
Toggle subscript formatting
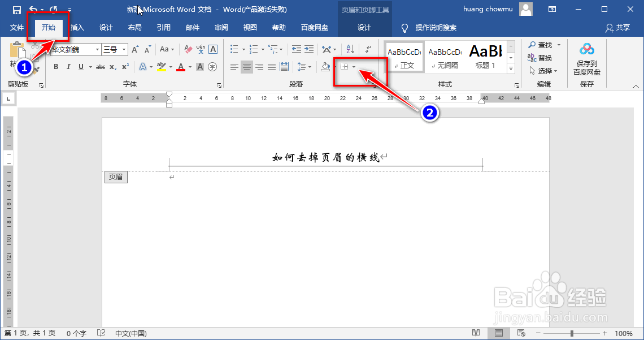[113, 67]
